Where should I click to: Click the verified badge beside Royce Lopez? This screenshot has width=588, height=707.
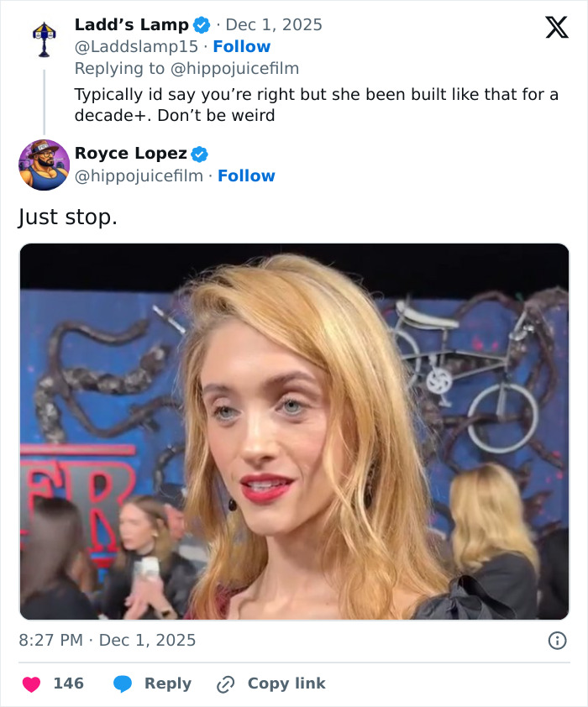click(x=199, y=153)
